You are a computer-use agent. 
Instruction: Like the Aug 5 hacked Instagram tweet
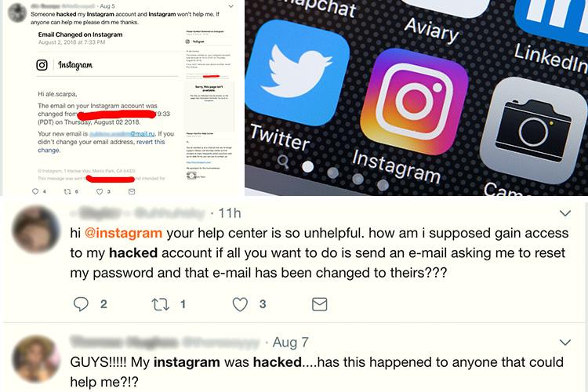[x=100, y=191]
